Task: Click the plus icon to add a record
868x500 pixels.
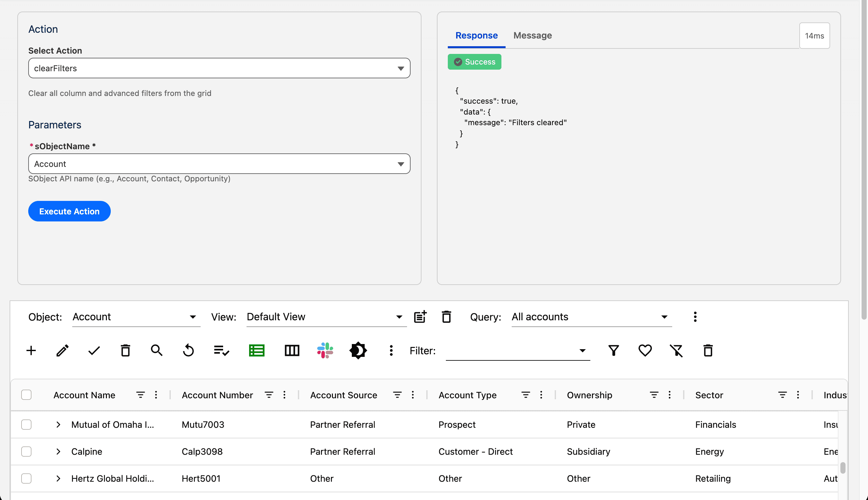Action: coord(31,351)
